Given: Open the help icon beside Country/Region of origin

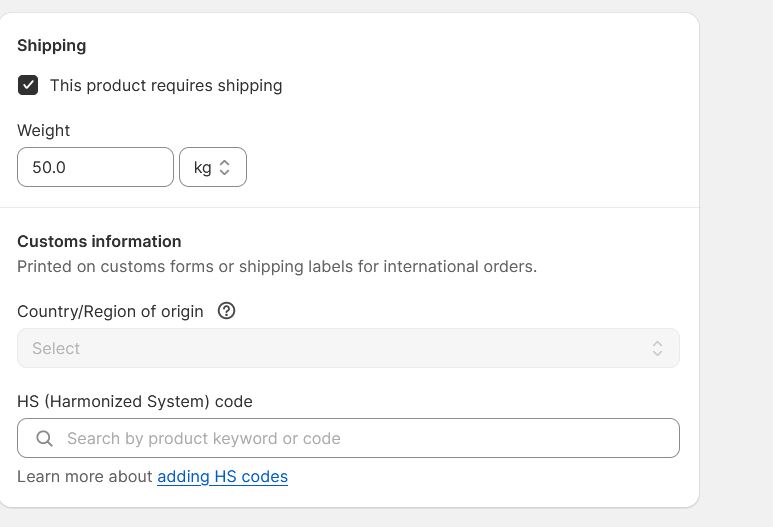Looking at the screenshot, I should tap(226, 311).
